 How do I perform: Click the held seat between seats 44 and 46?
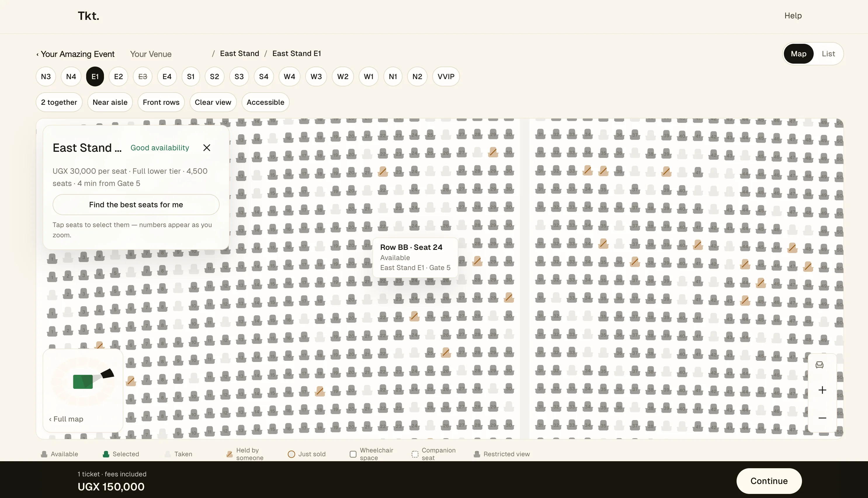[761, 283]
